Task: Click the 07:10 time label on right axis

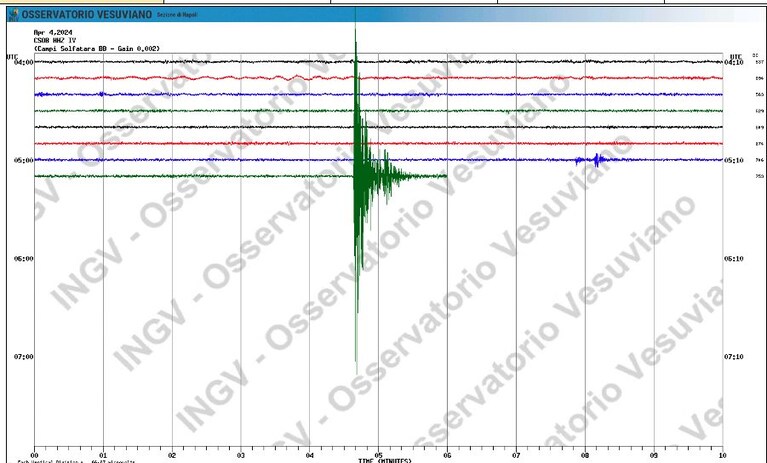Action: point(734,357)
